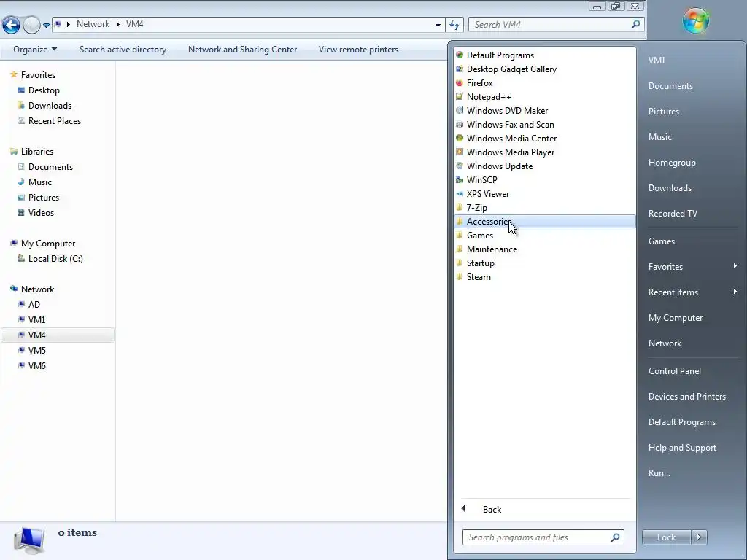Open the address bar history dropdown arrow
747x560 pixels.
[438, 25]
